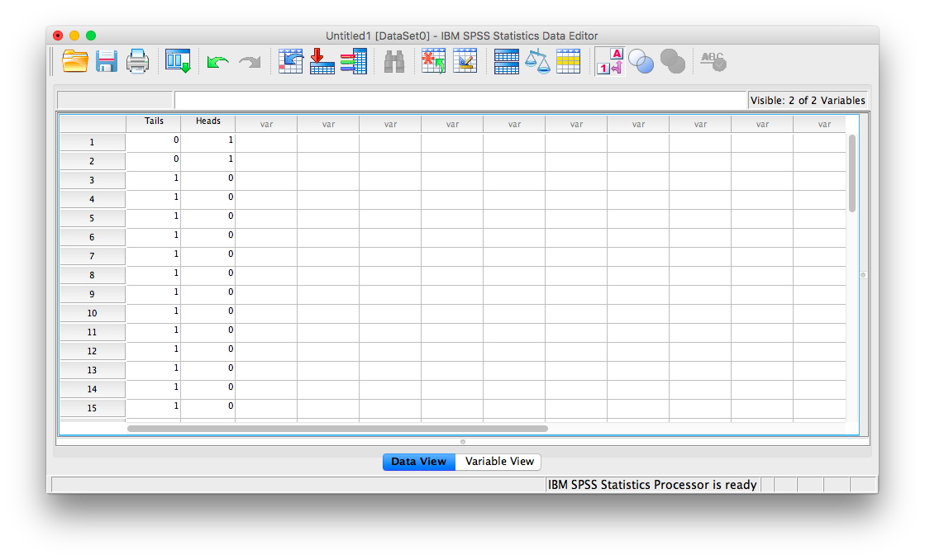Open Split File from the toolbar
This screenshot has width=925, height=560.
(506, 62)
